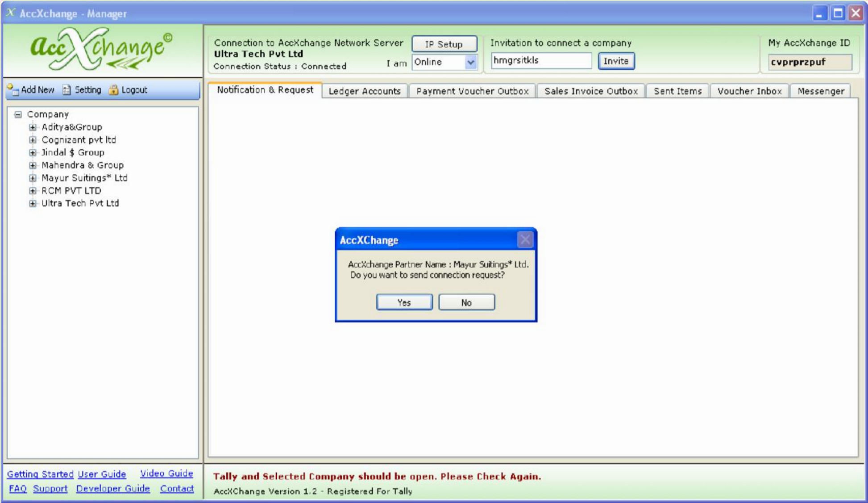Expand the RCM PVT LTD node
This screenshot has width=868, height=503.
coord(33,191)
